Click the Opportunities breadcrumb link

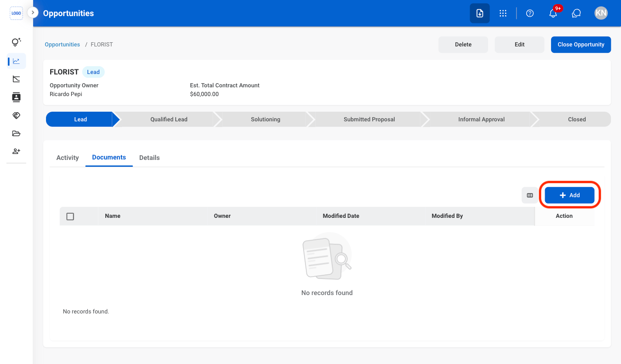(x=63, y=45)
